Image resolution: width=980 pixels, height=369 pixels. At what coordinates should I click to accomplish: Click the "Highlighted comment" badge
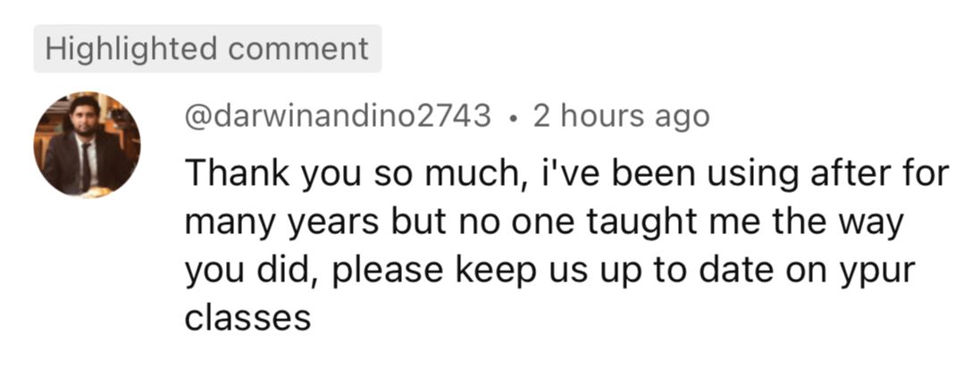(207, 48)
